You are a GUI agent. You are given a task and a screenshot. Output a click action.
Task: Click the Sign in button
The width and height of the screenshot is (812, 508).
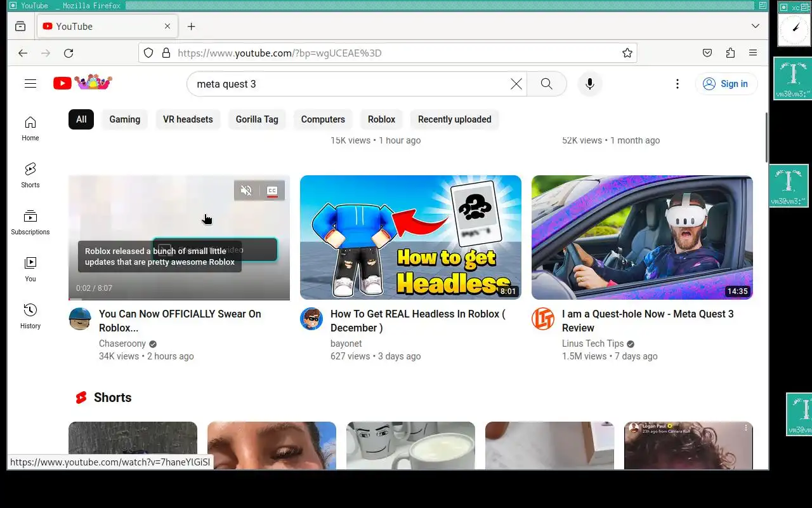[726, 84]
